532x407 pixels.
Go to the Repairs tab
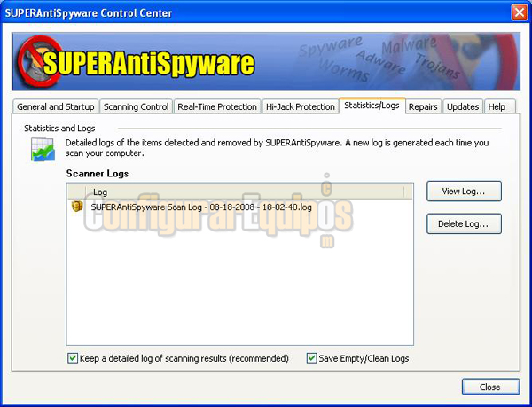(x=423, y=106)
